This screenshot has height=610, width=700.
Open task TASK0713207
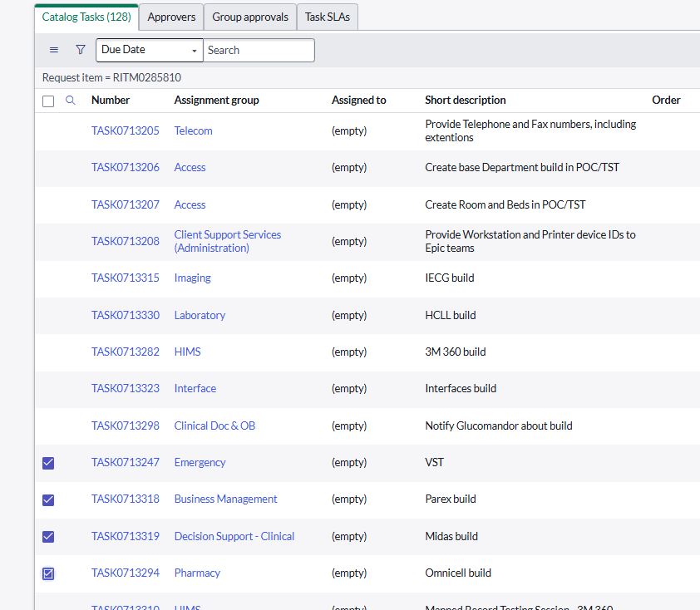126,204
